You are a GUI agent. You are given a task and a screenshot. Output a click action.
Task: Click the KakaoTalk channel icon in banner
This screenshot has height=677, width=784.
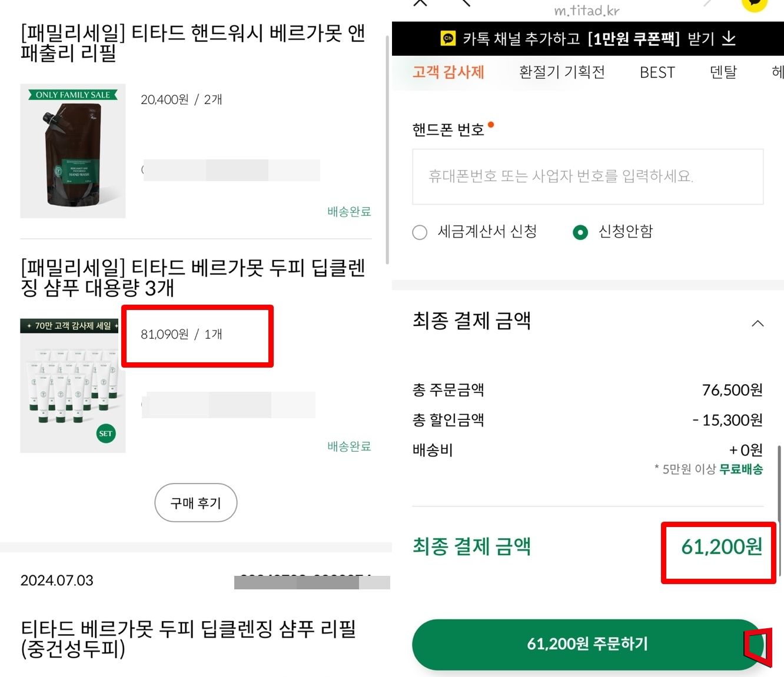447,39
